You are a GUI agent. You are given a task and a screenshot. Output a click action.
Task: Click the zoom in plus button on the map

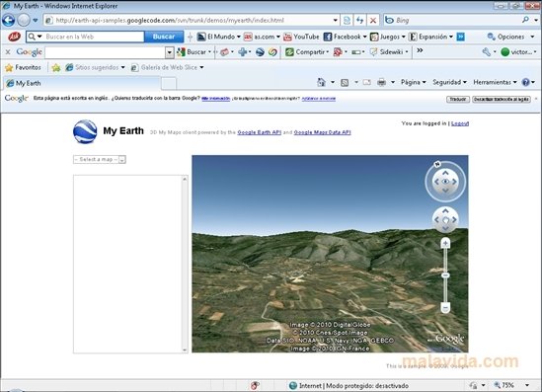(445, 243)
